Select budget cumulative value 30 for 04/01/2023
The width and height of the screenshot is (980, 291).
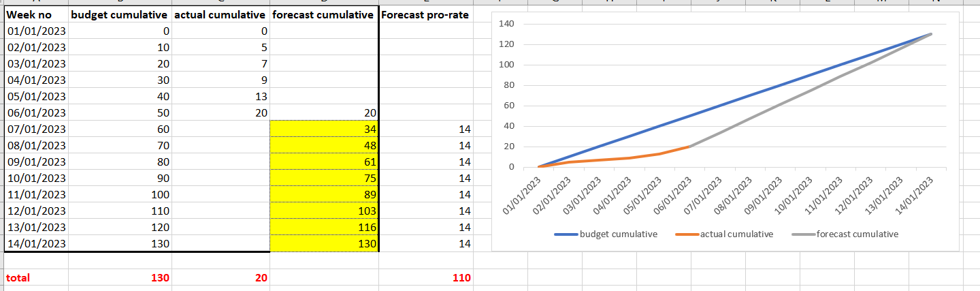pyautogui.click(x=120, y=80)
